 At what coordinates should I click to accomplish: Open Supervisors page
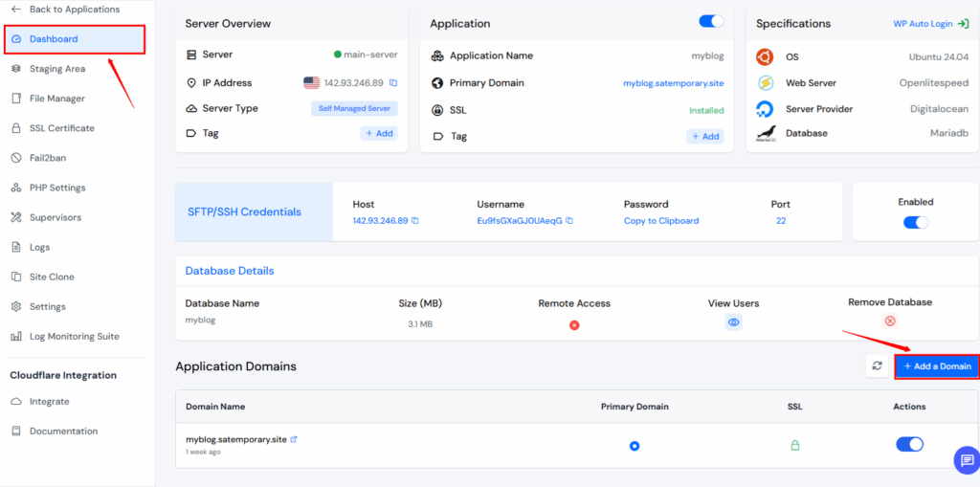(x=55, y=217)
